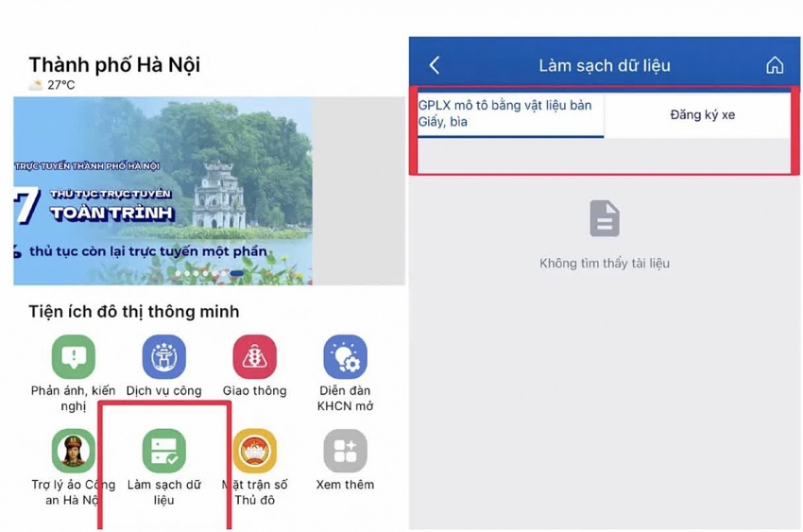The height and width of the screenshot is (532, 803).
Task: Open the Hà Nội online procedures banner
Action: pos(162,191)
